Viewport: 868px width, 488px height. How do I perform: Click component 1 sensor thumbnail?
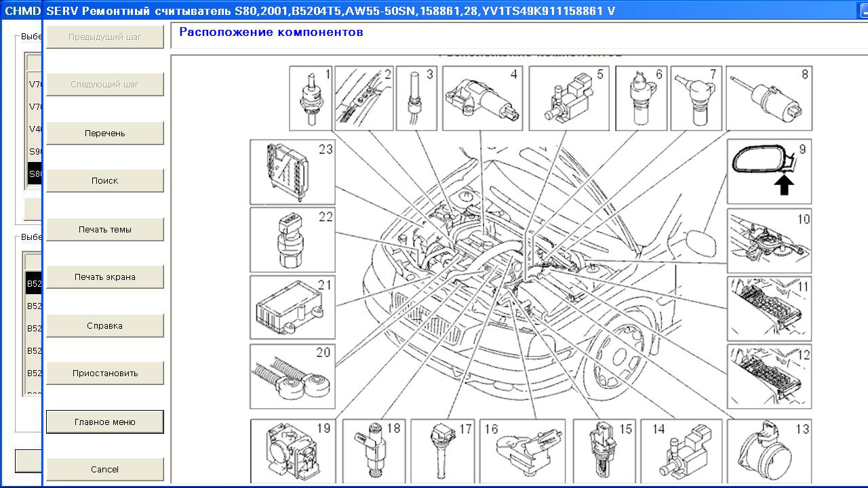coord(311,98)
